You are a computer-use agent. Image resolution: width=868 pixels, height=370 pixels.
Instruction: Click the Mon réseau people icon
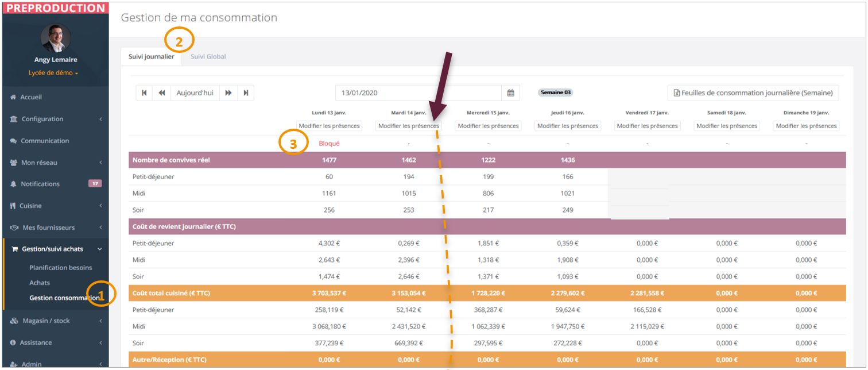coord(14,163)
